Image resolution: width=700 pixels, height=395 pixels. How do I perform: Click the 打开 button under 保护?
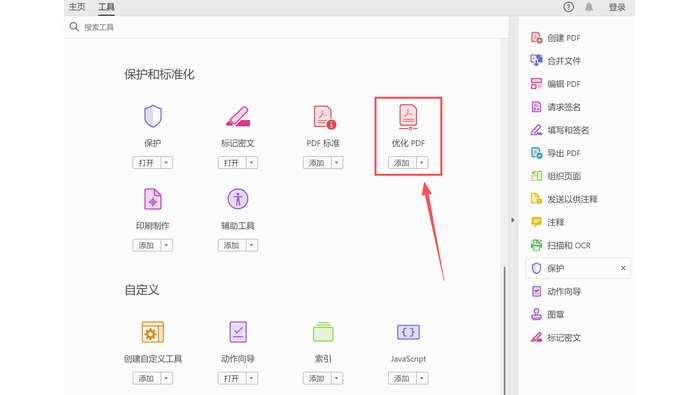pos(146,162)
